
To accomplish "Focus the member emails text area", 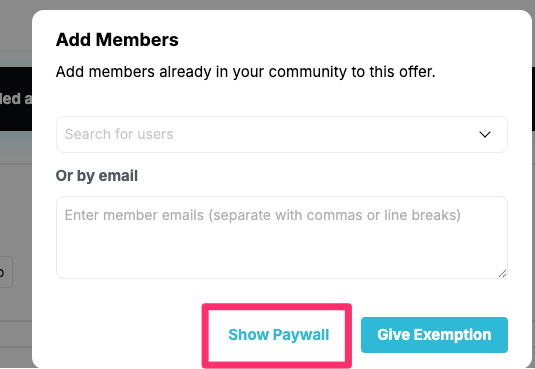I will click(281, 237).
